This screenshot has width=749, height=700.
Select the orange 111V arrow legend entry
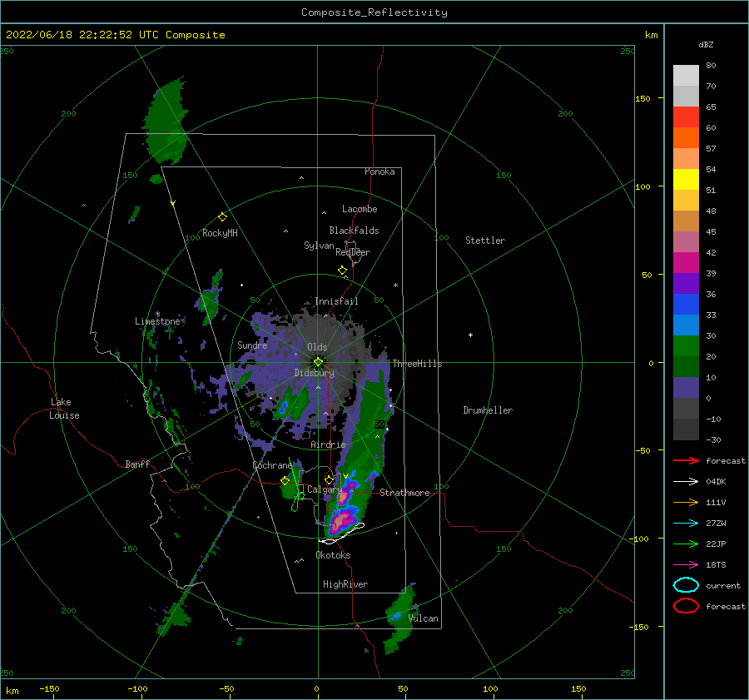pyautogui.click(x=686, y=502)
